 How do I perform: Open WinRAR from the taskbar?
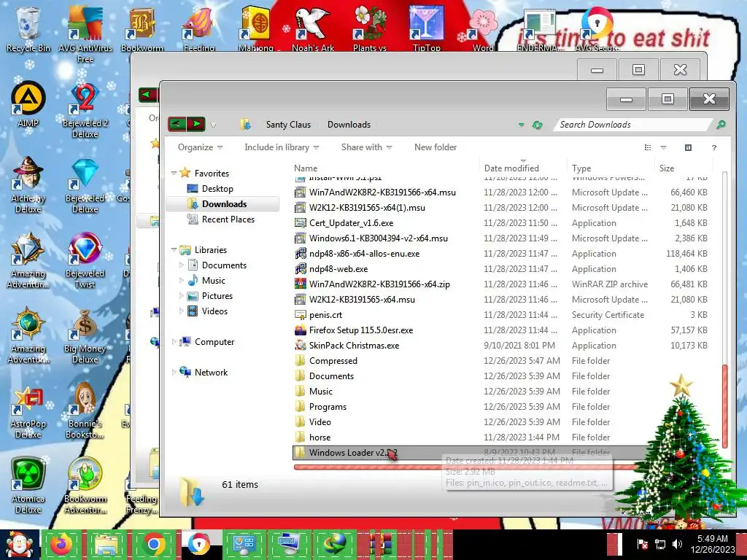coord(381,544)
